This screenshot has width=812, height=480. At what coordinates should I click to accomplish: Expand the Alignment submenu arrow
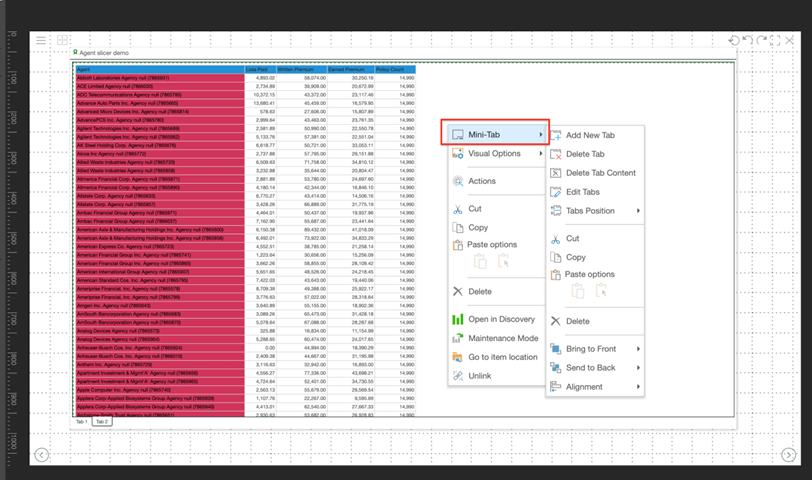pos(639,387)
